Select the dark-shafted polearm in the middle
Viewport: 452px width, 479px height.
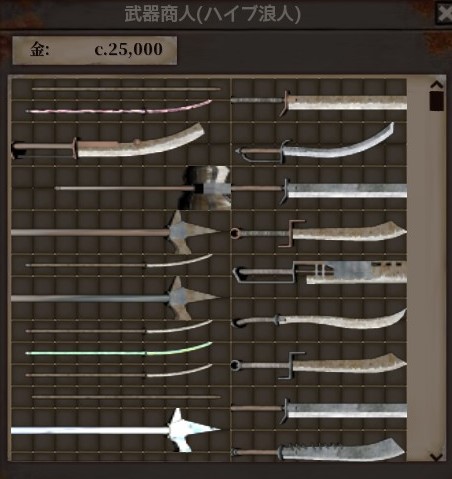coord(116,298)
